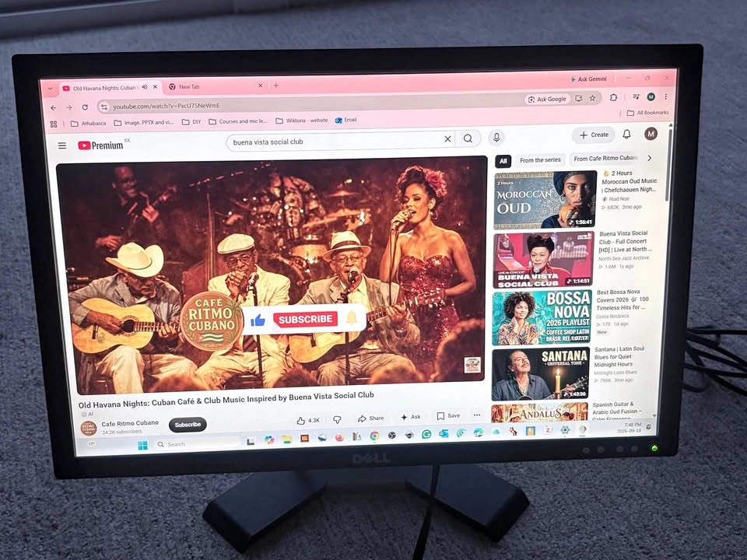
Task: Go back in Chrome
Action: [x=54, y=108]
